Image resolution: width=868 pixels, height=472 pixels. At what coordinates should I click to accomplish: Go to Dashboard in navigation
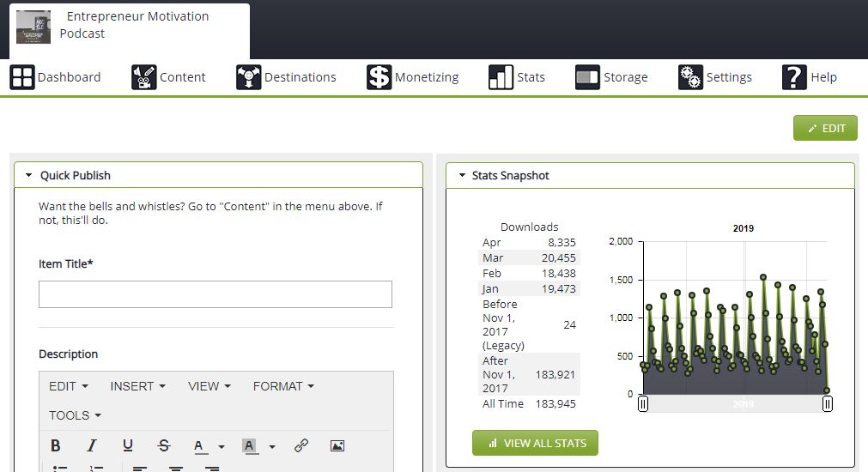[x=70, y=77]
